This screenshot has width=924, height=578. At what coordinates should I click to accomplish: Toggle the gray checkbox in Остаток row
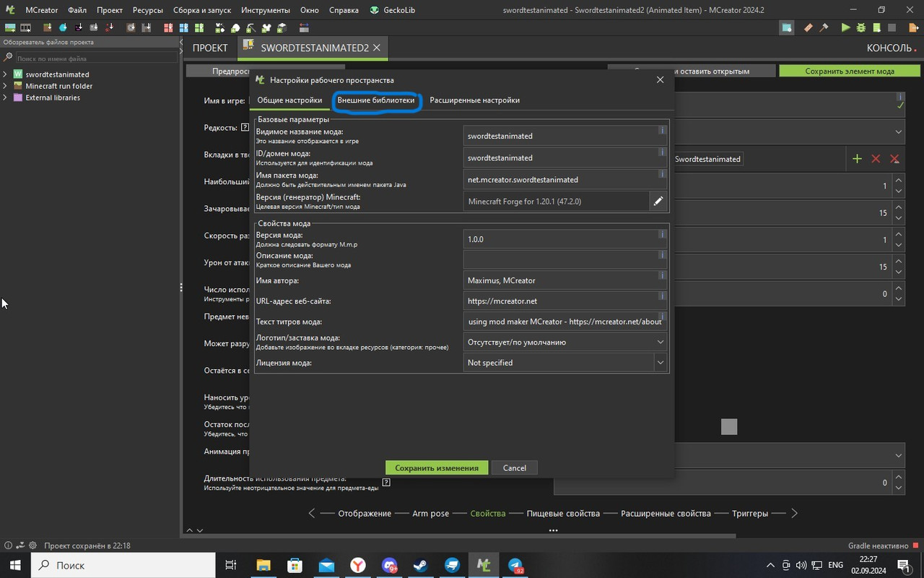pos(729,427)
